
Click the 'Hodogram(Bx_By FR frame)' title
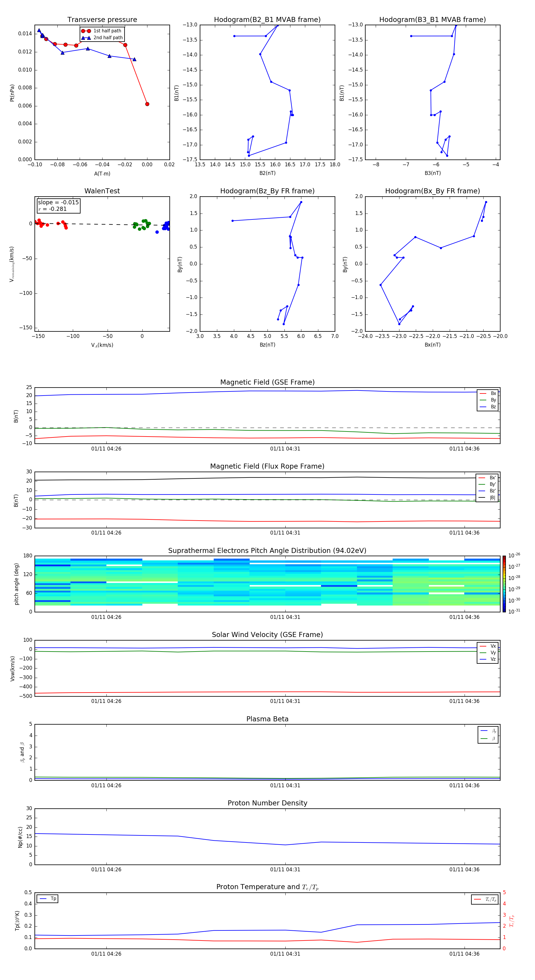tap(432, 191)
